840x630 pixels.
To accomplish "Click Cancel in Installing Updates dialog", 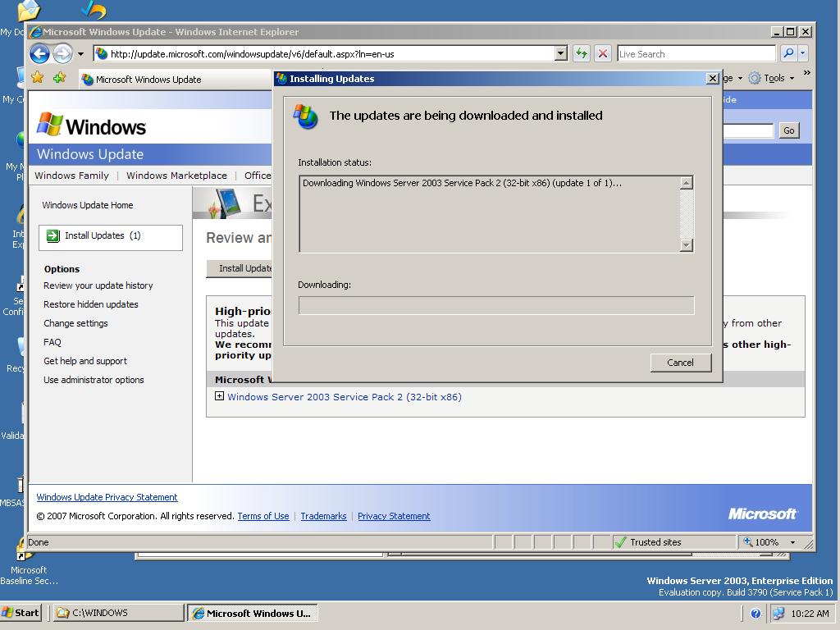I will tap(680, 363).
